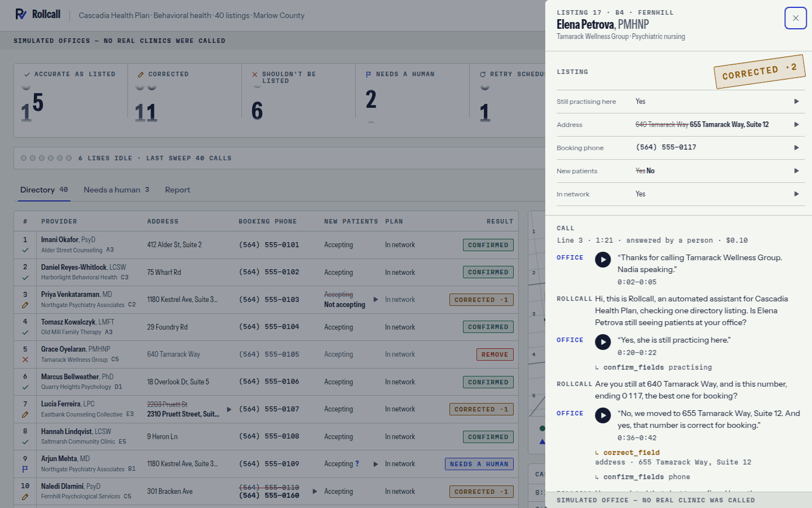Play the office clip at 0:36-0:42
This screenshot has width=812, height=508.
click(603, 415)
